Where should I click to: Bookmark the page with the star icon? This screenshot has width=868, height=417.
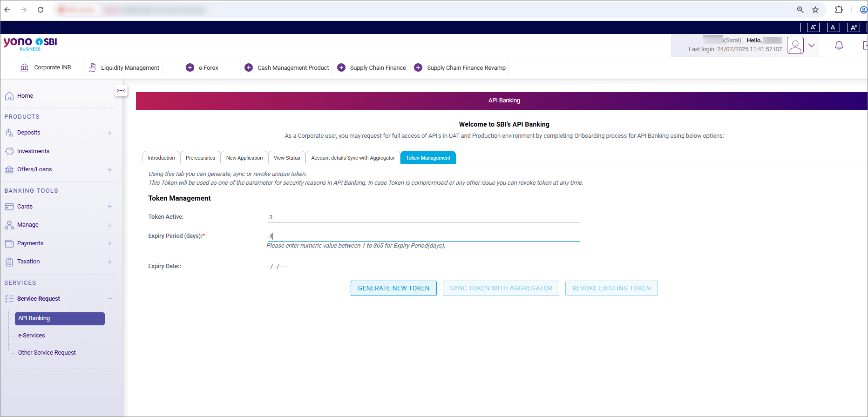815,10
